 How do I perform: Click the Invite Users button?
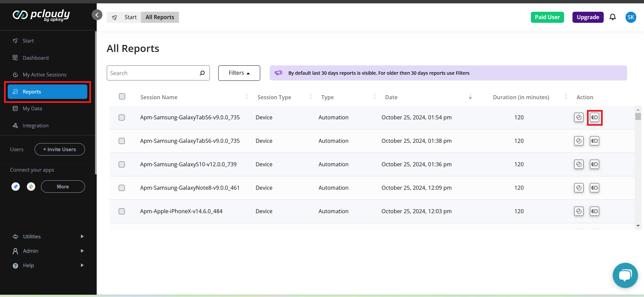click(60, 149)
